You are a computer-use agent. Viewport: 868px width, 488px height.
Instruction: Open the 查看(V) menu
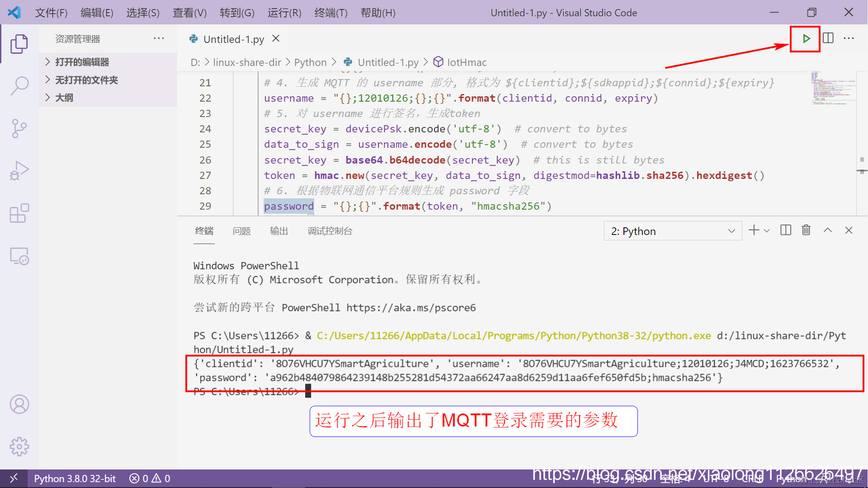tap(190, 13)
